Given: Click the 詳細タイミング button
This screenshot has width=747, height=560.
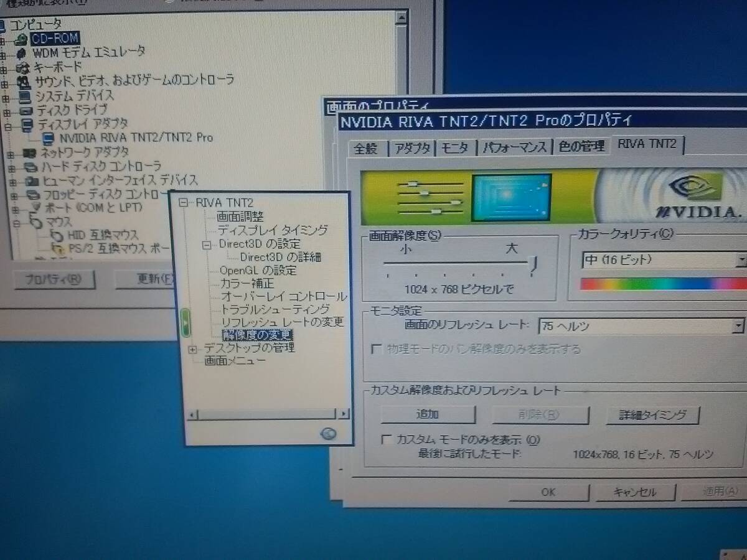Looking at the screenshot, I should coord(652,415).
